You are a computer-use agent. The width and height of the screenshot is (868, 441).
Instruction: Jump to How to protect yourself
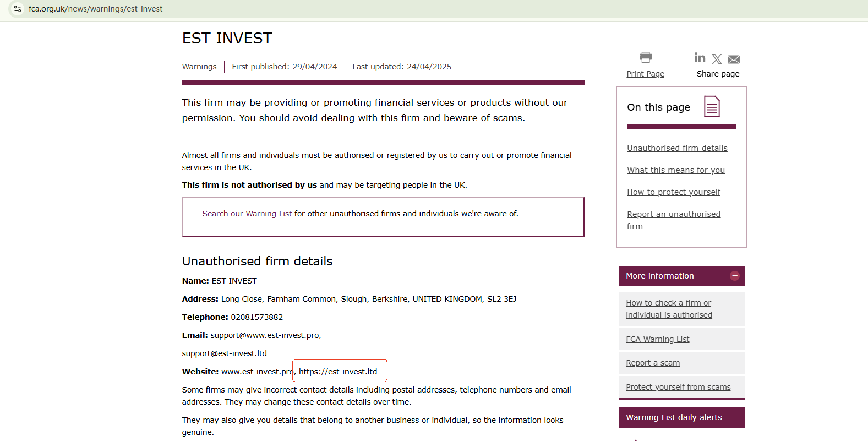coord(674,192)
